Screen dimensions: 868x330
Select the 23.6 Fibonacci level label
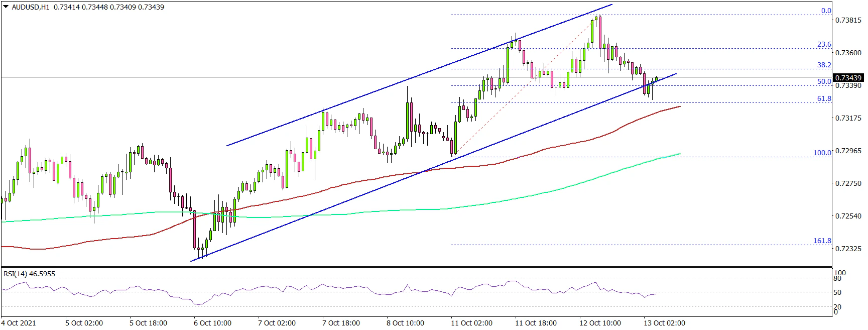[x=824, y=45]
